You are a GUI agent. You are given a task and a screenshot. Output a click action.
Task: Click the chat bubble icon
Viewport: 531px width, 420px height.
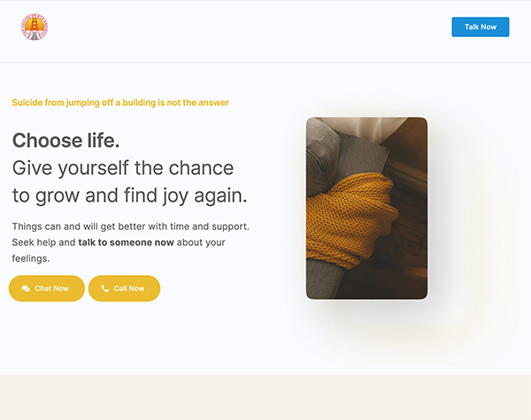[26, 289]
